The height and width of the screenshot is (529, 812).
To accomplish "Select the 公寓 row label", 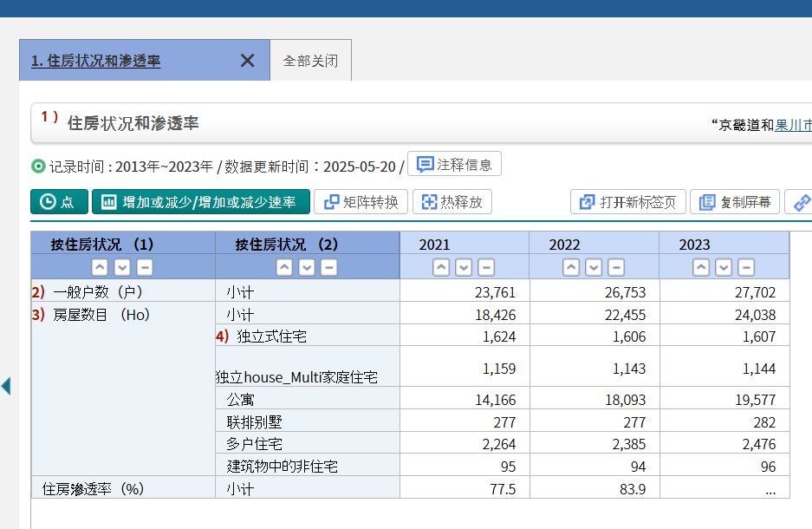I will click(240, 400).
